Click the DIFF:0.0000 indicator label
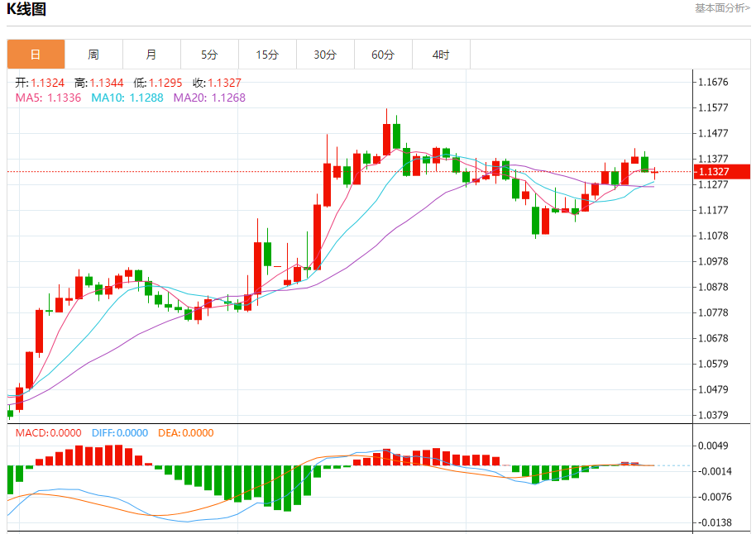Viewport: 756px width, 534px height. [x=120, y=433]
